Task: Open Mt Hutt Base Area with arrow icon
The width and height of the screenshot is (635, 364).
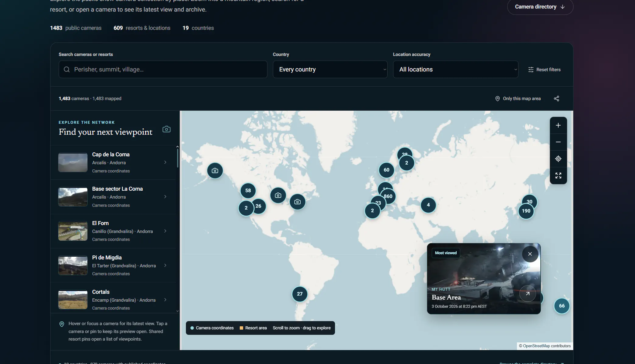Action: (x=527, y=294)
